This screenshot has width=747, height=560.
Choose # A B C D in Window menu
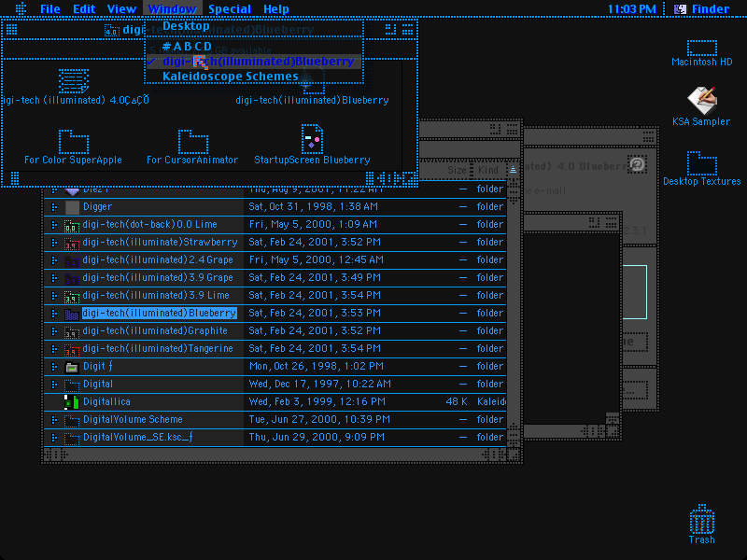254,46
